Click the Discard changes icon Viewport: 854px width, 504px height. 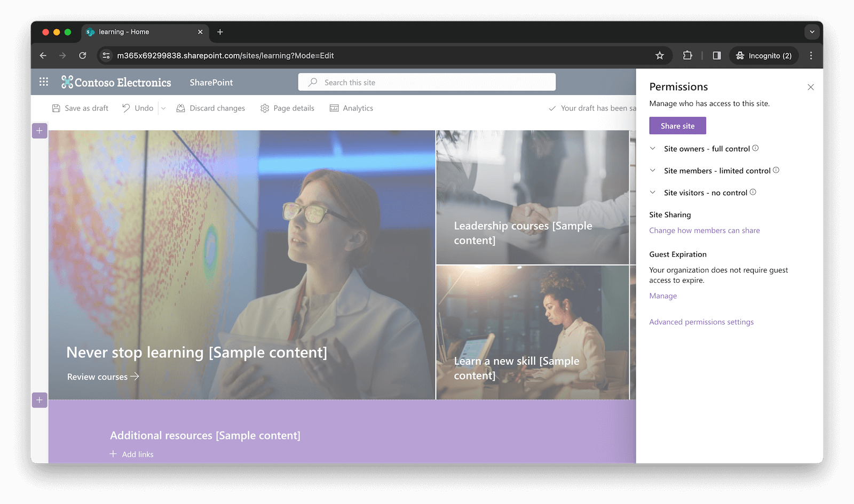point(181,108)
